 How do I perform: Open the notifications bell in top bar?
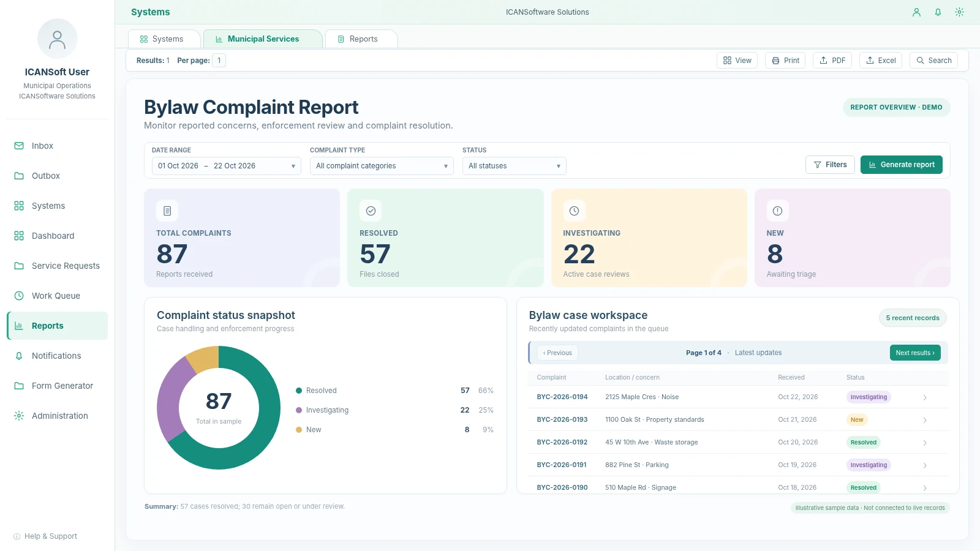pyautogui.click(x=938, y=12)
